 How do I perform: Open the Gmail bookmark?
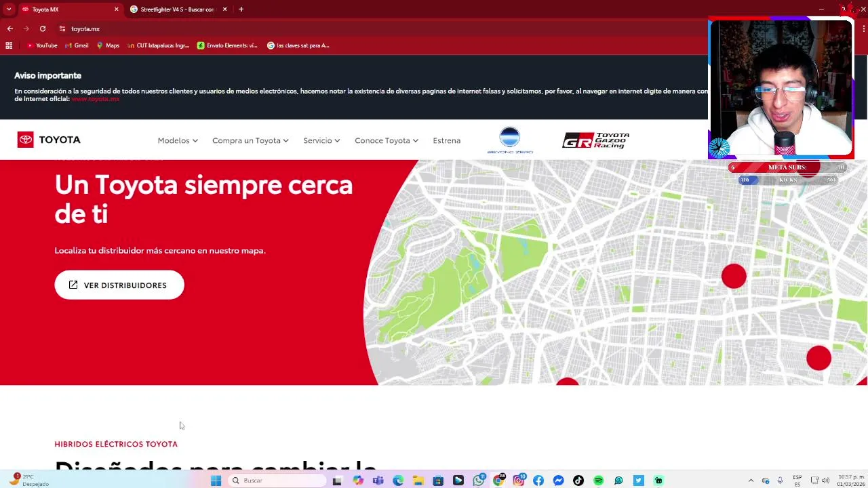tap(77, 45)
